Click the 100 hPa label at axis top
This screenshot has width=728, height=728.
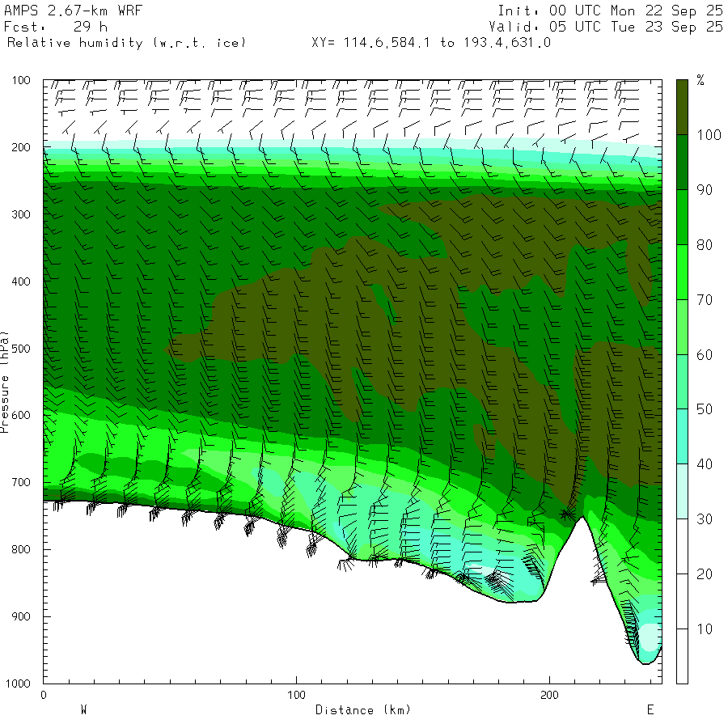(x=21, y=80)
